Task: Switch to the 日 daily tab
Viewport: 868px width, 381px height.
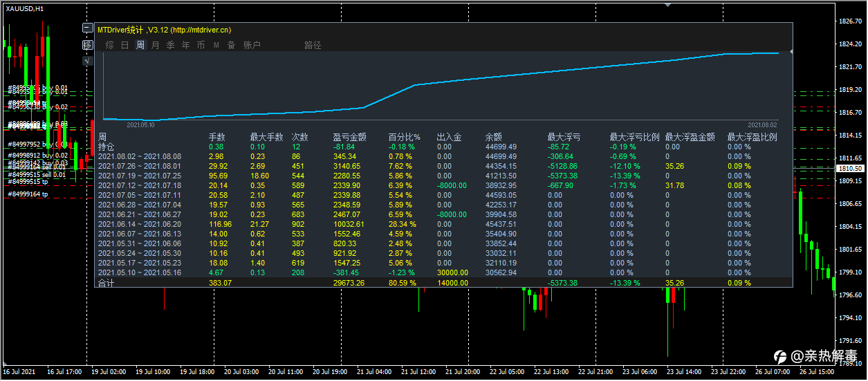Action: coord(125,45)
